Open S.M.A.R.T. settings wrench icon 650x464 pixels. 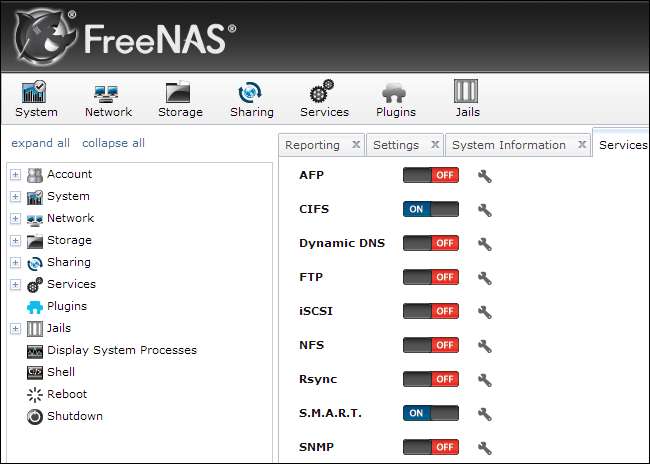click(x=485, y=414)
